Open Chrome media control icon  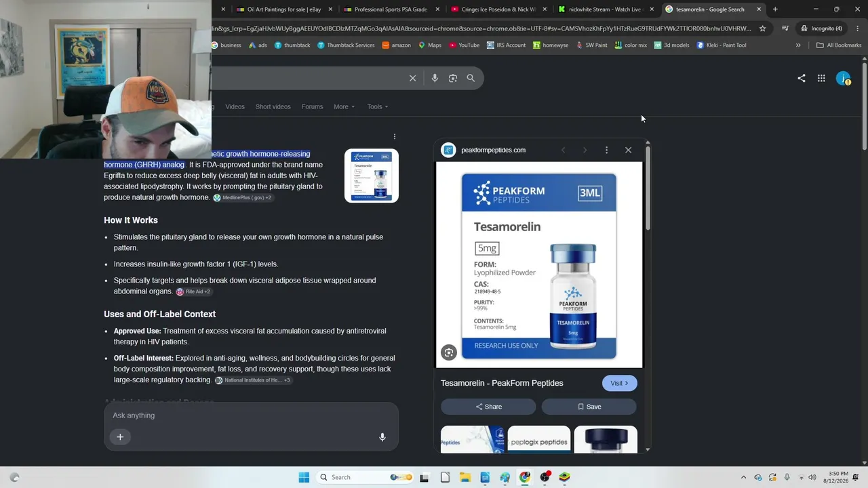pos(785,28)
